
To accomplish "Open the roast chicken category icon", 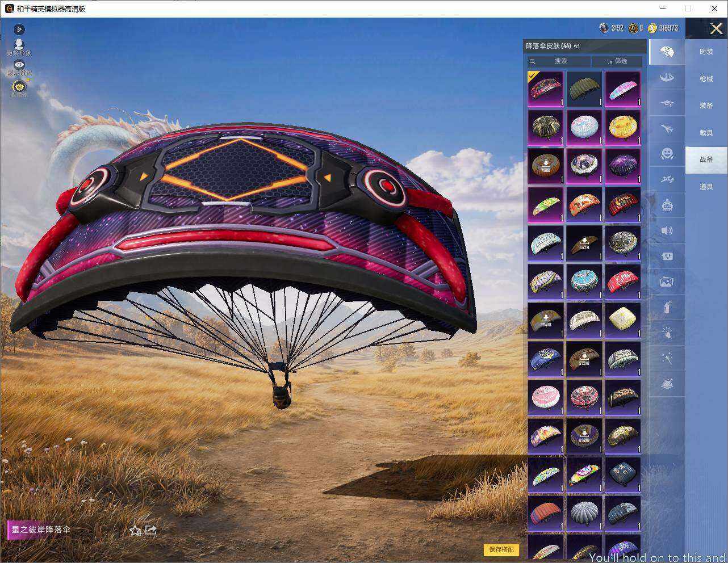I will [667, 384].
